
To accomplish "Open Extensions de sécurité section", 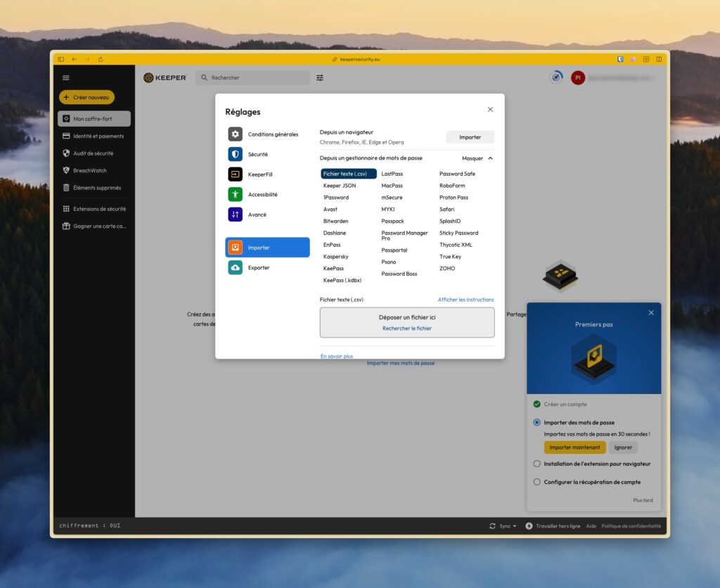I will 94,209.
